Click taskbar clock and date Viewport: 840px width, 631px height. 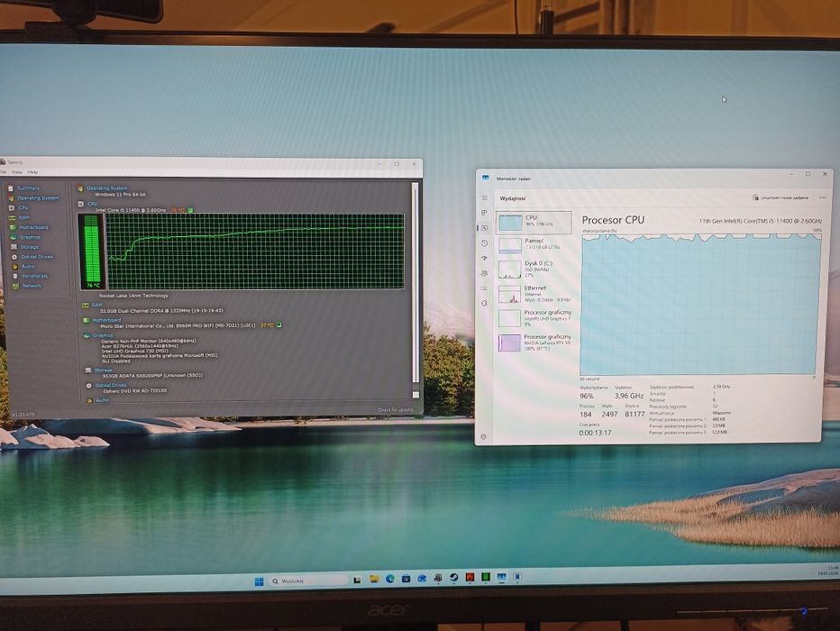click(x=828, y=570)
